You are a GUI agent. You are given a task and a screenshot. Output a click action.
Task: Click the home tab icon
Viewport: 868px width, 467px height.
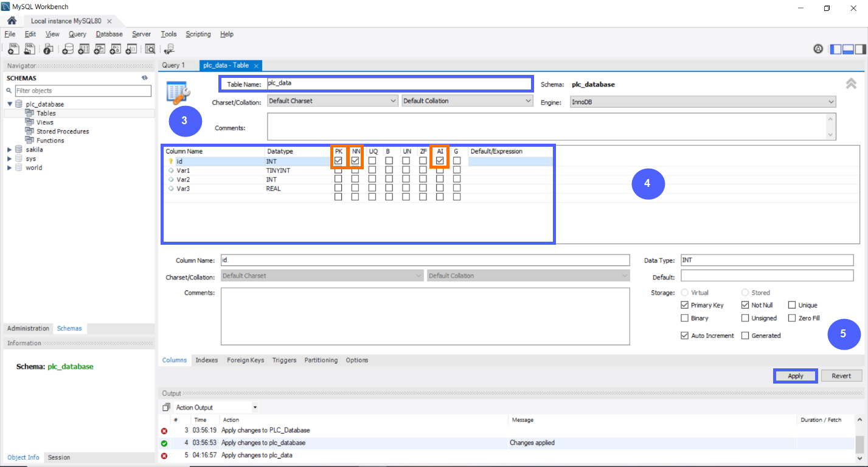pos(12,20)
